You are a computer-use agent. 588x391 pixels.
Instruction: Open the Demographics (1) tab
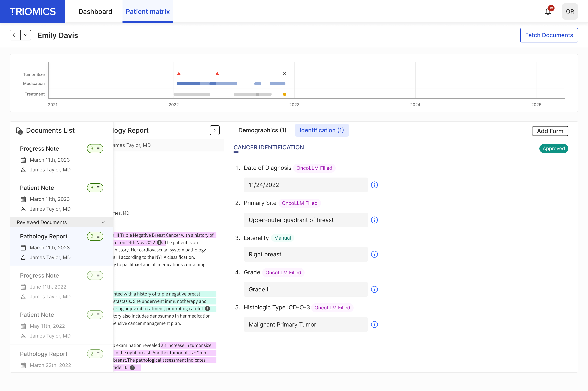262,130
